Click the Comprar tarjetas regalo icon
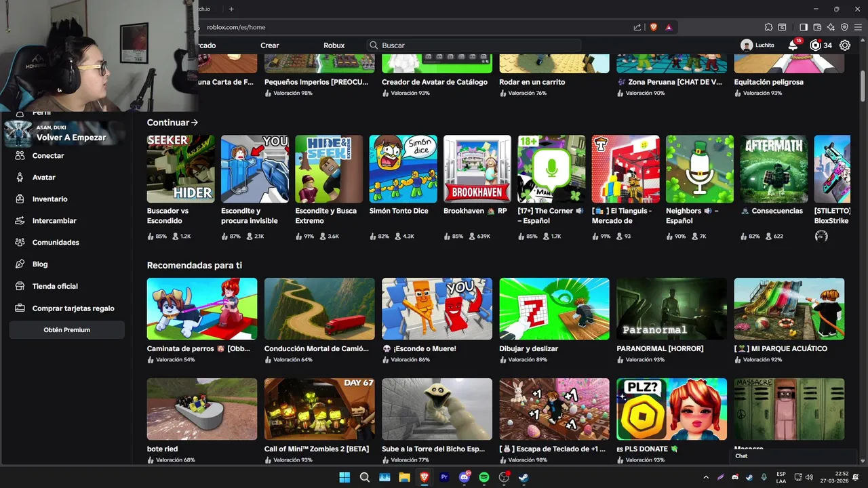868x488 pixels. (x=20, y=308)
